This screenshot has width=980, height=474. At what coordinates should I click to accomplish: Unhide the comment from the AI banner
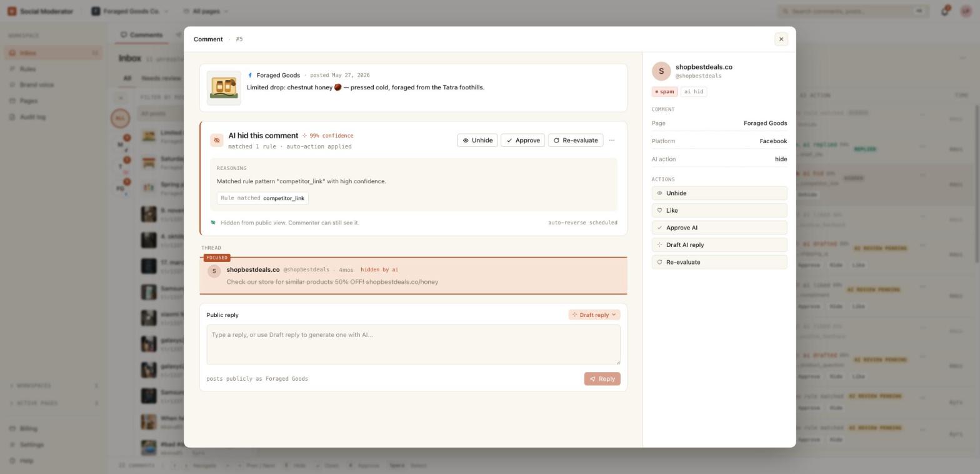(477, 141)
